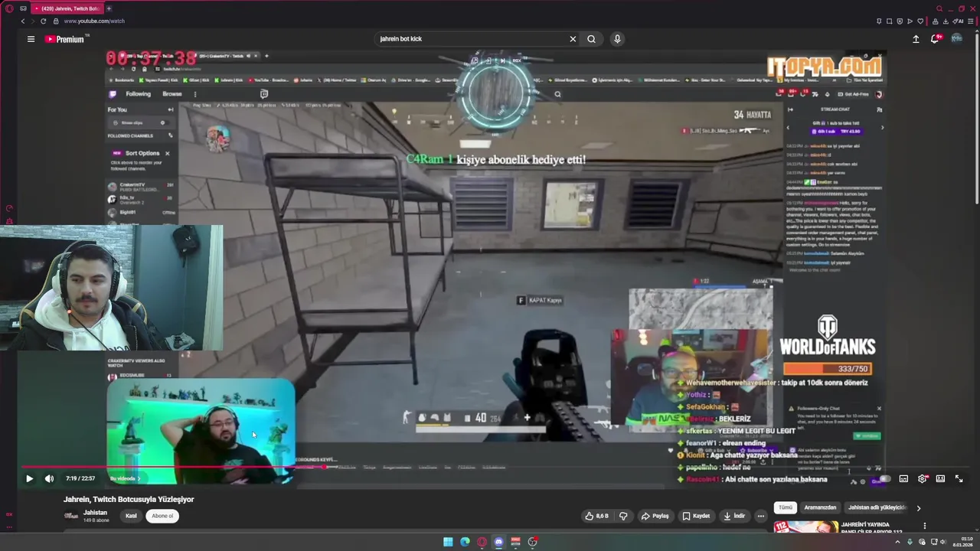Open the YouTube account avatar menu
This screenshot has width=980, height=551.
[957, 39]
